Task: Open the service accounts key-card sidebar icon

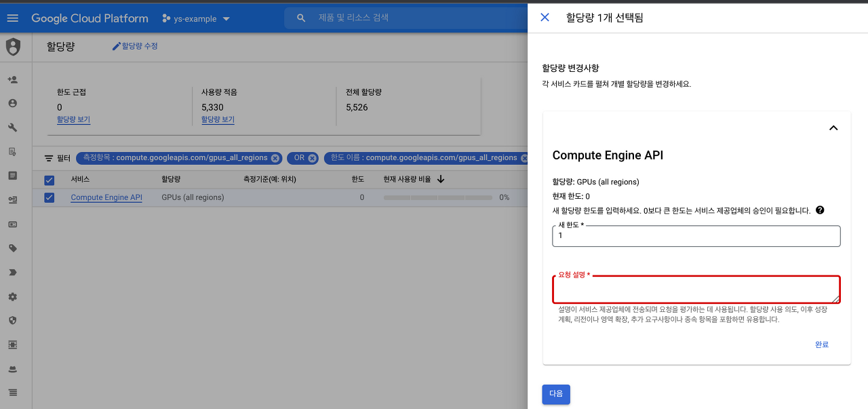Action: click(x=12, y=199)
